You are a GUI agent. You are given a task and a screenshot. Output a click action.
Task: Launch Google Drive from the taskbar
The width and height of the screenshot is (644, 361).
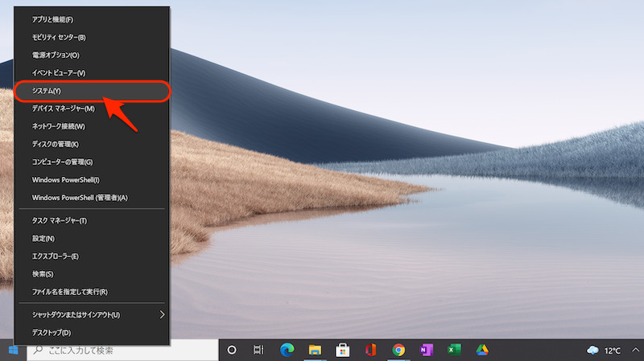tap(481, 351)
